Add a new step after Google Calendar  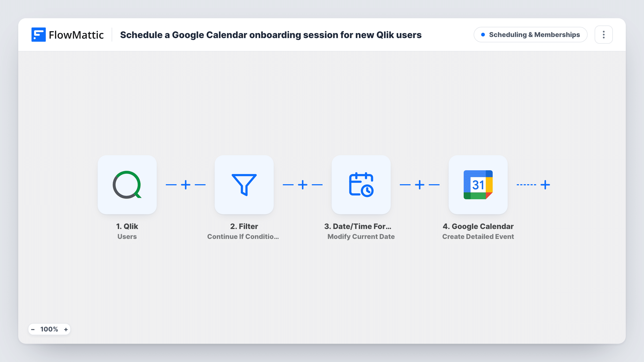coord(545,185)
